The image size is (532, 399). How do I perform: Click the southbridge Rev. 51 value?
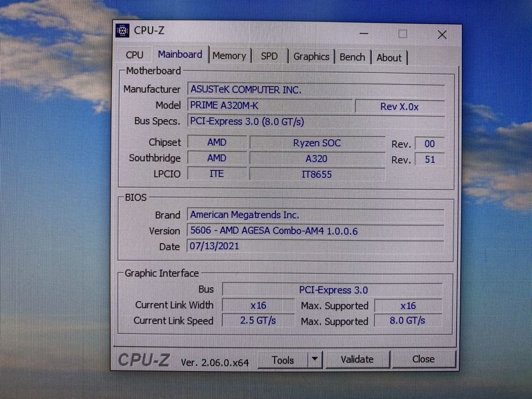tap(429, 160)
